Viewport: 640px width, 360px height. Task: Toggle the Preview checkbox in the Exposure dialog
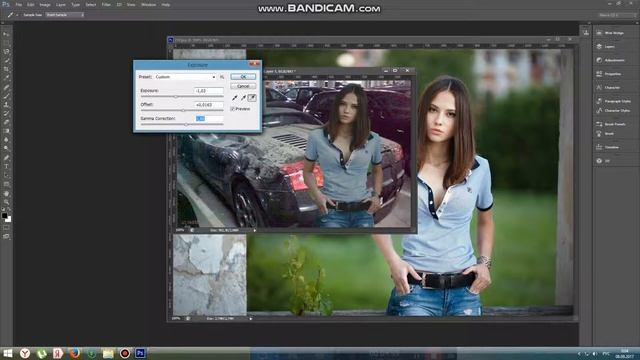232,109
